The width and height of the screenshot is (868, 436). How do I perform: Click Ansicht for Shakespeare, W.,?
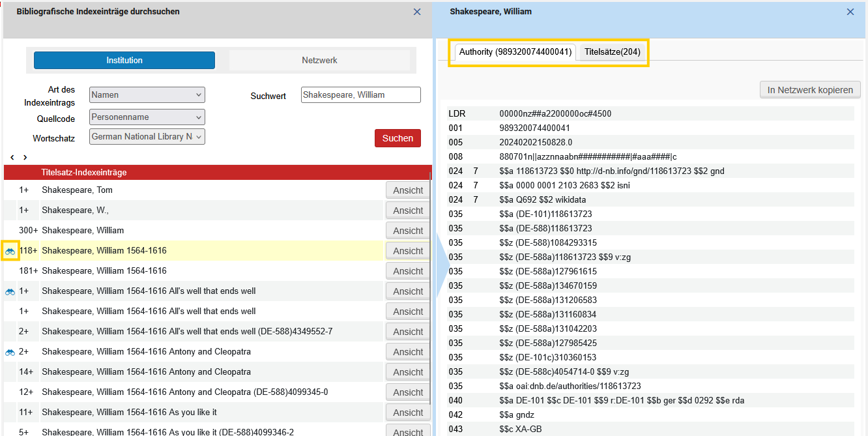408,211
